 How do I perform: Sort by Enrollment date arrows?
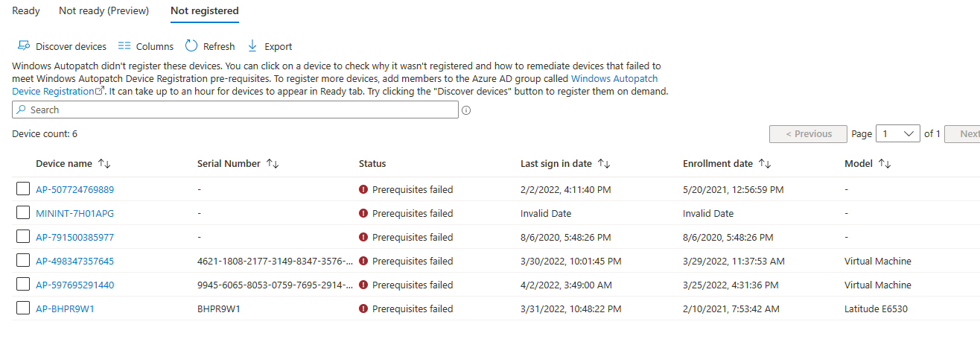[765, 164]
